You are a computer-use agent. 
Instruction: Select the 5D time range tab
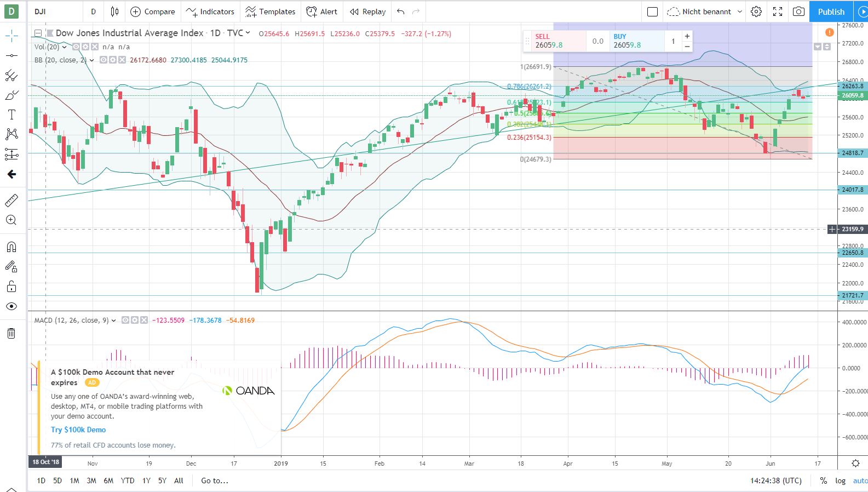pyautogui.click(x=58, y=480)
